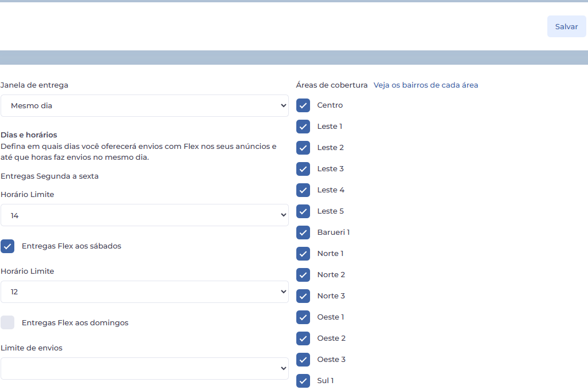This screenshot has width=588, height=390.
Task: Open the Limite de envios dropdown
Action: (x=144, y=368)
